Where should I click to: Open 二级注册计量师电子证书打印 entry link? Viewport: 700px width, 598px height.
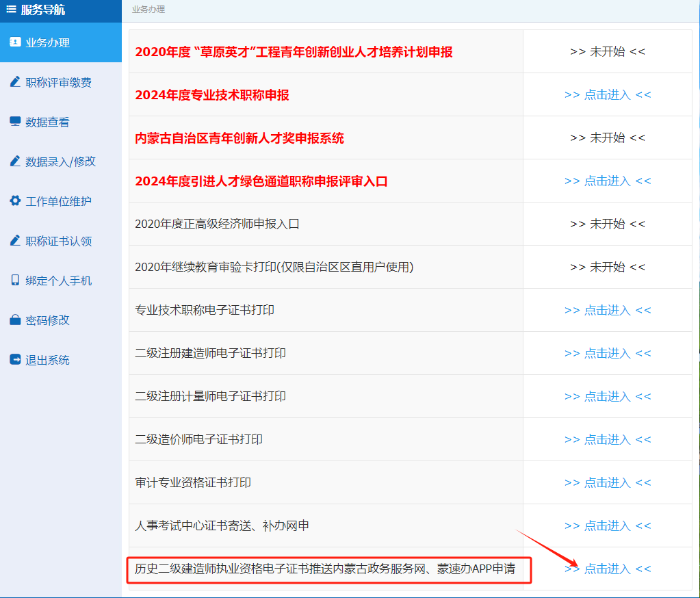pos(608,397)
